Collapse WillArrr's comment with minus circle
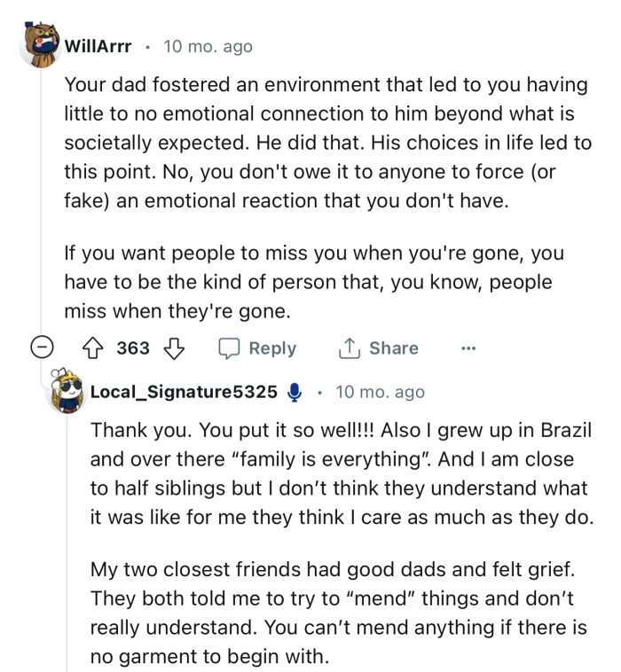The height and width of the screenshot is (672, 621). (x=41, y=348)
